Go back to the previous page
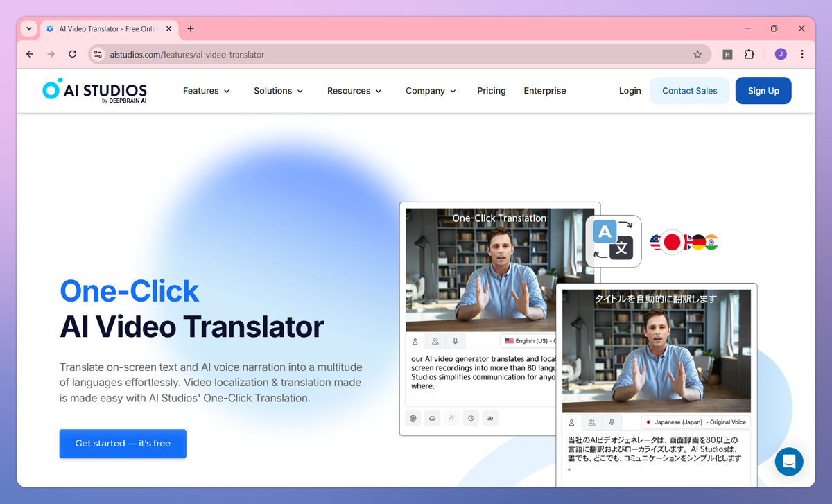The image size is (832, 504). click(x=30, y=54)
